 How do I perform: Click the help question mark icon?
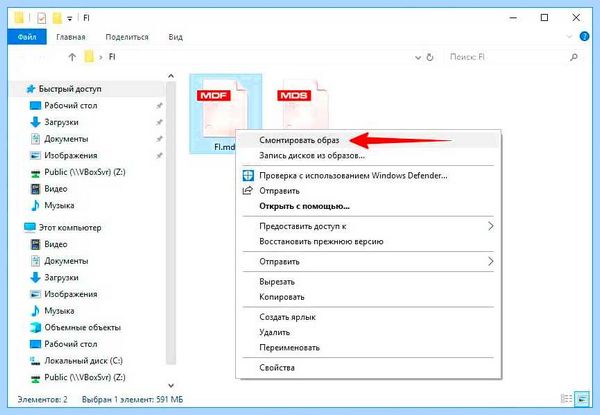[x=584, y=37]
